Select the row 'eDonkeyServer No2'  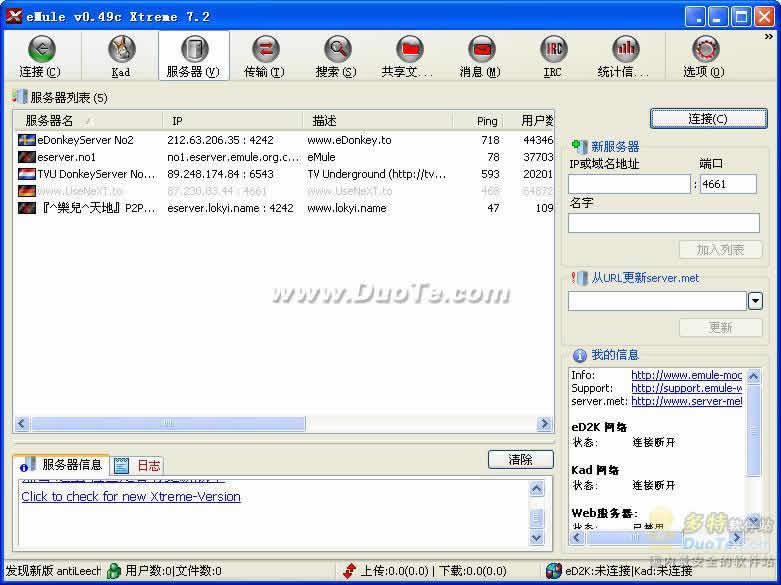pyautogui.click(x=285, y=140)
